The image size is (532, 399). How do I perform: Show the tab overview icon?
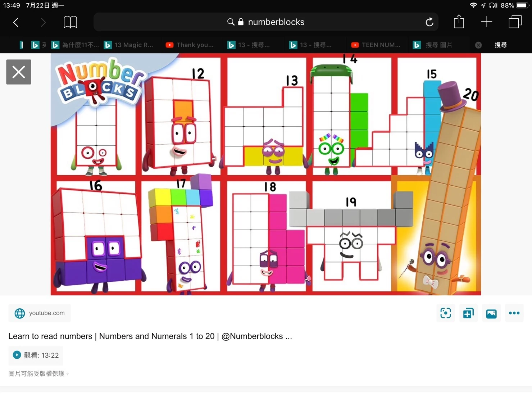515,22
